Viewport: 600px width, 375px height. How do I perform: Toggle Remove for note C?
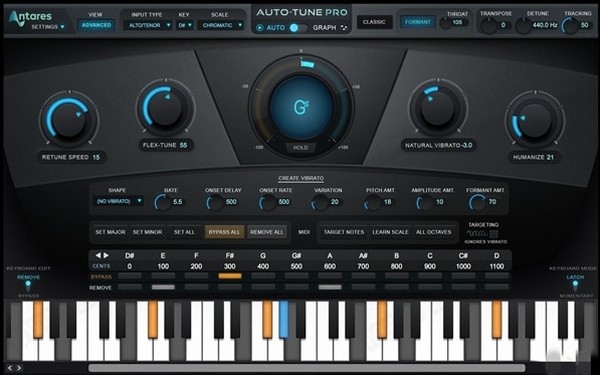click(430, 287)
